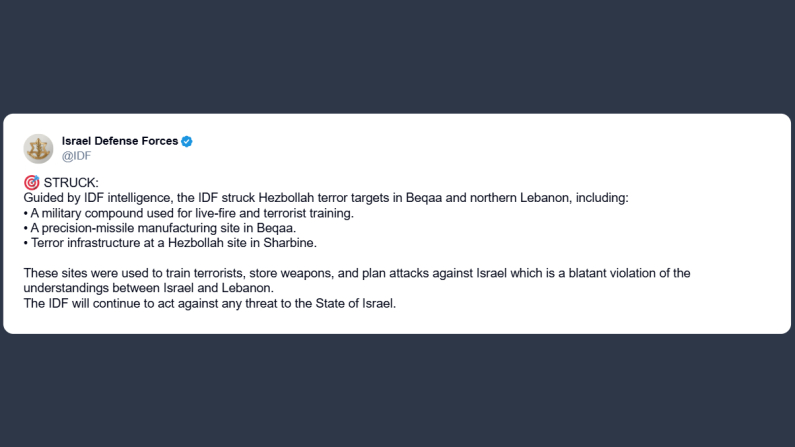Click the @IDF handle
Screen dimensions: 795x447
point(77,156)
